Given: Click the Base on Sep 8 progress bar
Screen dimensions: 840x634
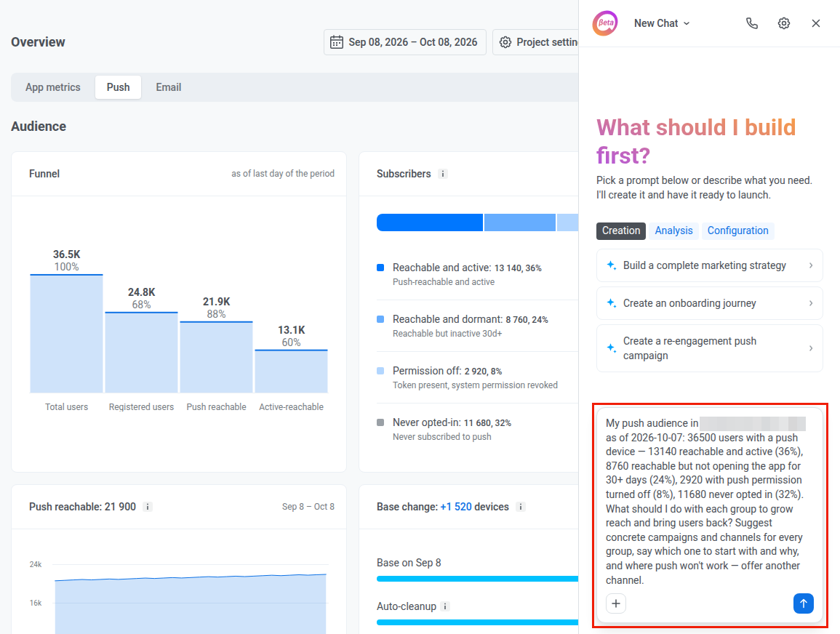Looking at the screenshot, I should pyautogui.click(x=477, y=579).
